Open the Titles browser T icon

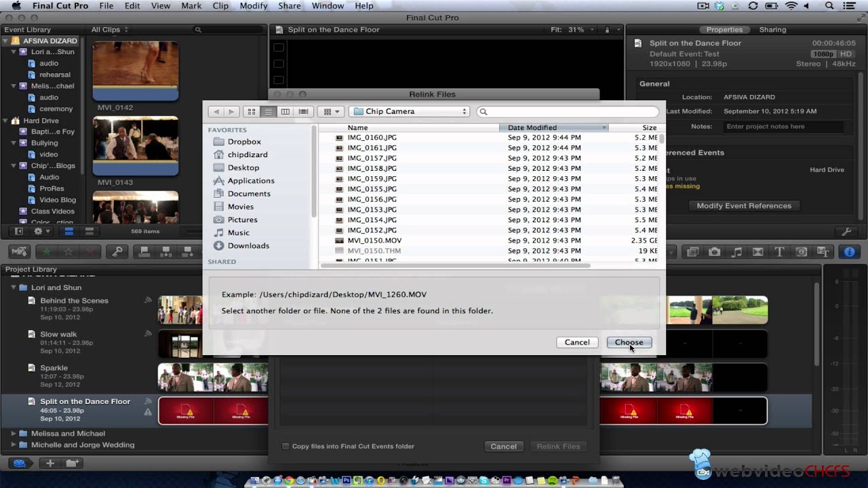click(x=780, y=252)
